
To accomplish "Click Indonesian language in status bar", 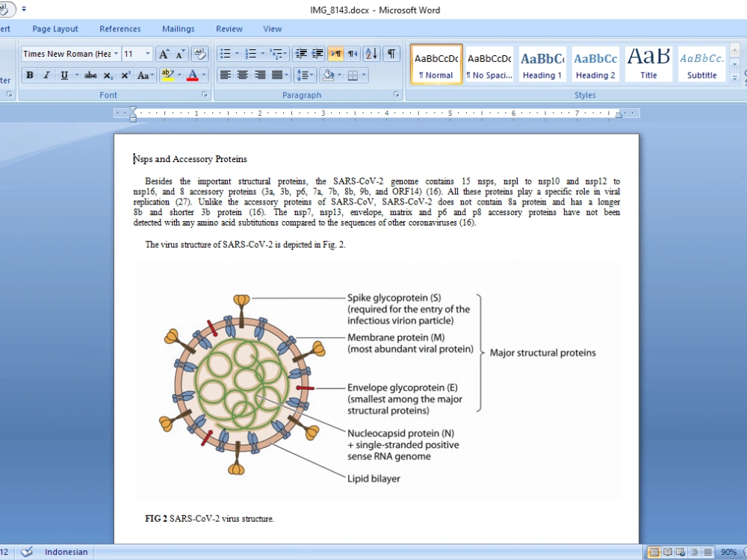I will (x=66, y=552).
